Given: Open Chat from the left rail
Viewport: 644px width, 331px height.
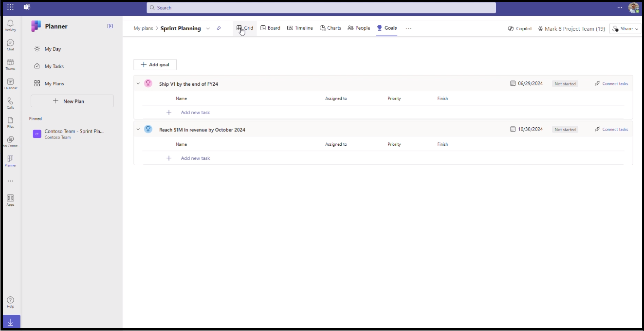Looking at the screenshot, I should (10, 45).
